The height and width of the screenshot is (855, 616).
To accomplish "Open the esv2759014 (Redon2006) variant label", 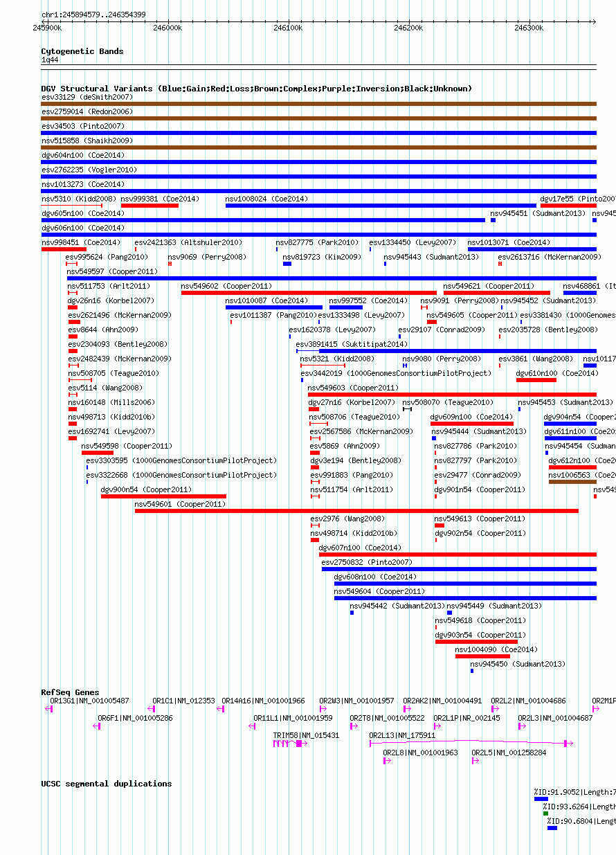I will pyautogui.click(x=87, y=111).
